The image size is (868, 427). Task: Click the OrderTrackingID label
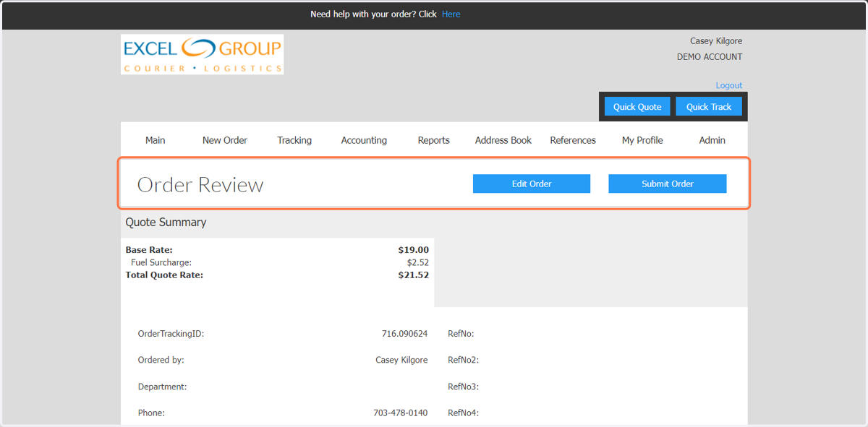click(x=171, y=334)
